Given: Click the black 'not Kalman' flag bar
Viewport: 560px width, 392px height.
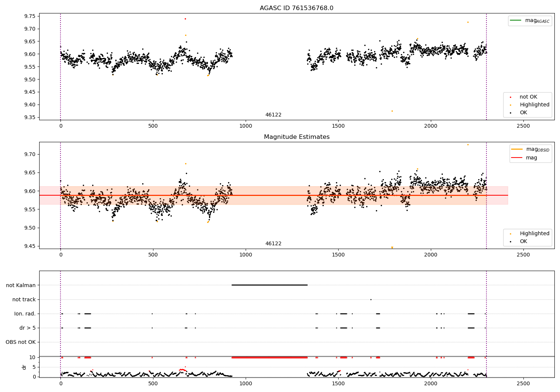Looking at the screenshot, I should point(270,285).
